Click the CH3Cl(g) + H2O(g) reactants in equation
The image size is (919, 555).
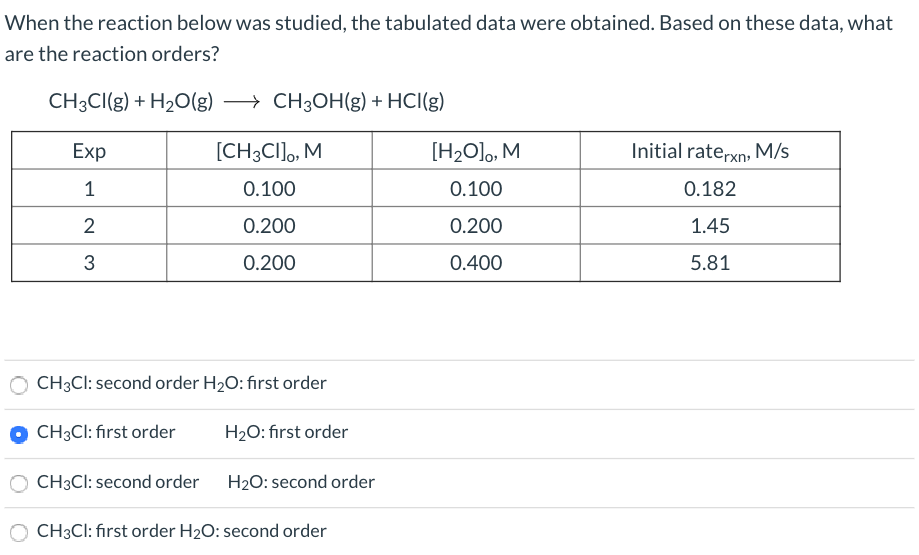(x=131, y=101)
